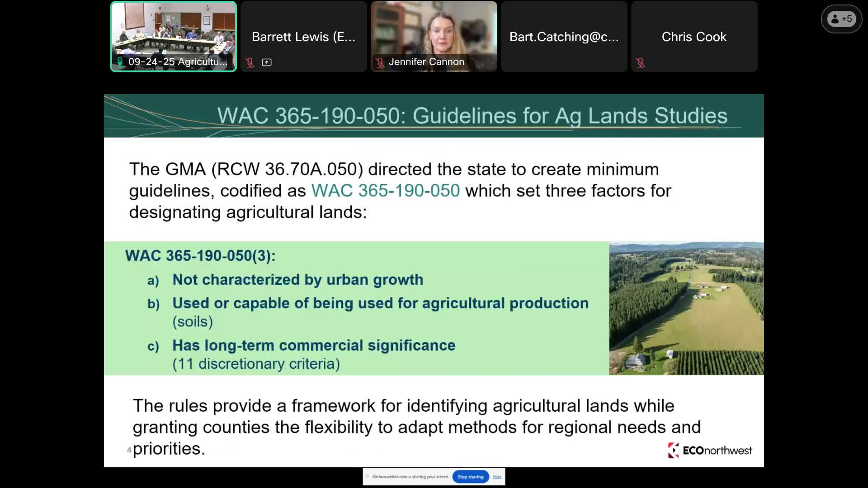This screenshot has height=488, width=868.
Task: Select the Barrett Lewis participant tile
Action: click(x=304, y=36)
